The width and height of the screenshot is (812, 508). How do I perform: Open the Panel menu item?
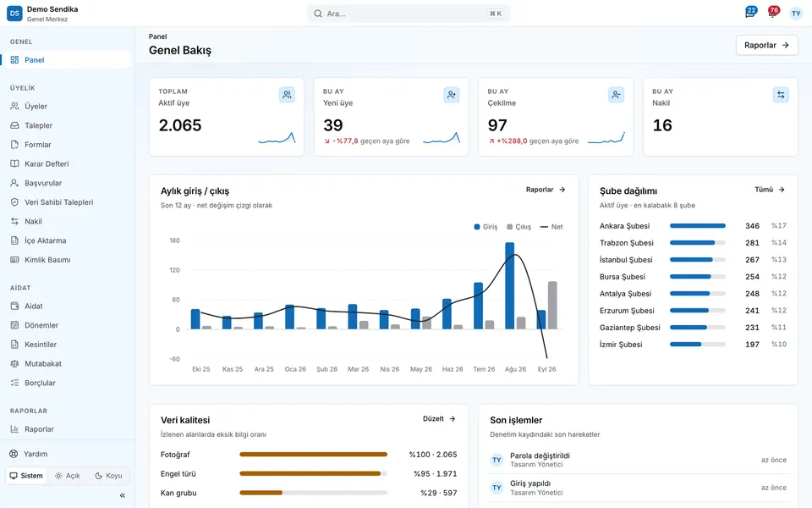coord(68,60)
